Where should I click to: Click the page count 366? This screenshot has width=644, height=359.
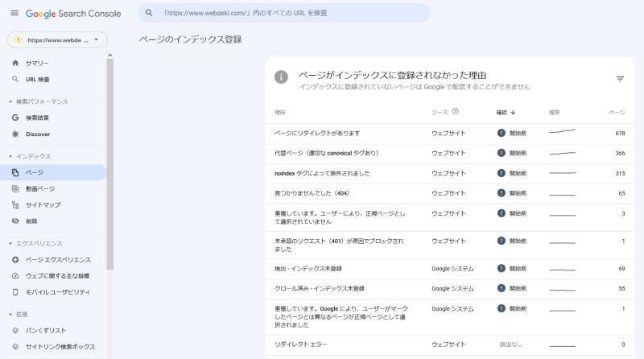click(x=620, y=153)
